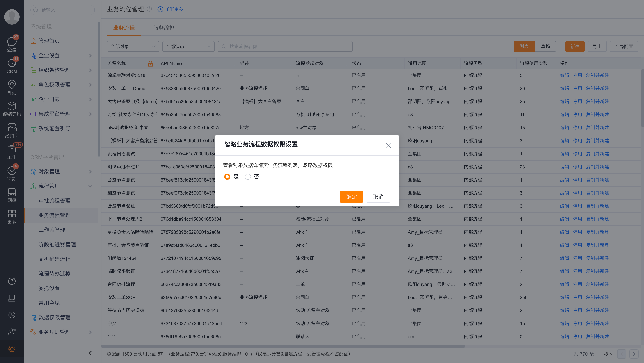Open the 了解更多 link
This screenshot has height=363, width=644.
(174, 9)
